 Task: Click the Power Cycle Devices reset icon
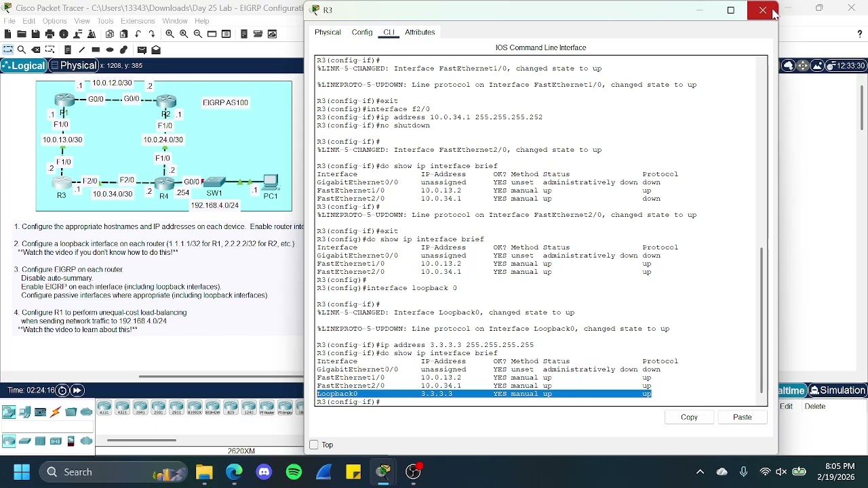(x=62, y=390)
